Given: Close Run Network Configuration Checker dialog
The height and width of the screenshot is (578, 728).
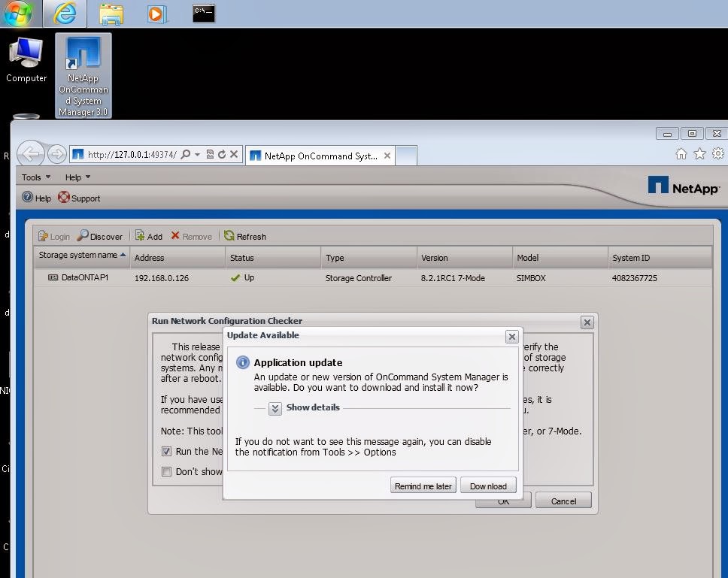Looking at the screenshot, I should pyautogui.click(x=587, y=322).
